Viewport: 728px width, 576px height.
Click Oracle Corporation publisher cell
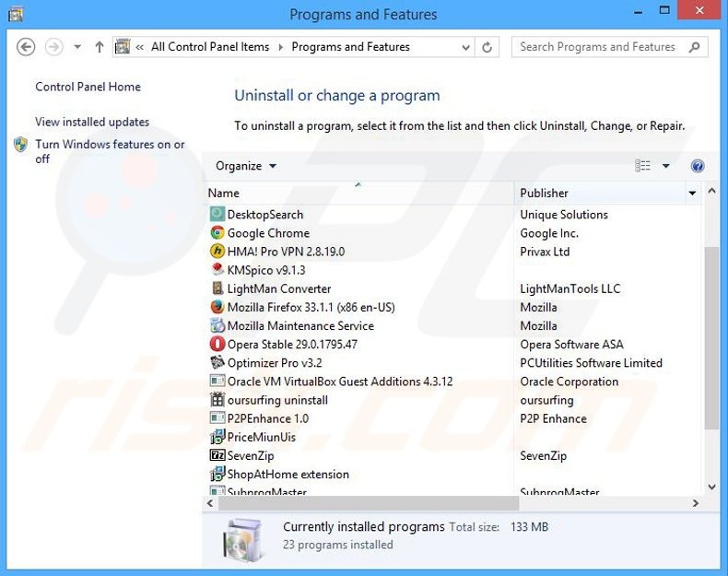pyautogui.click(x=569, y=382)
